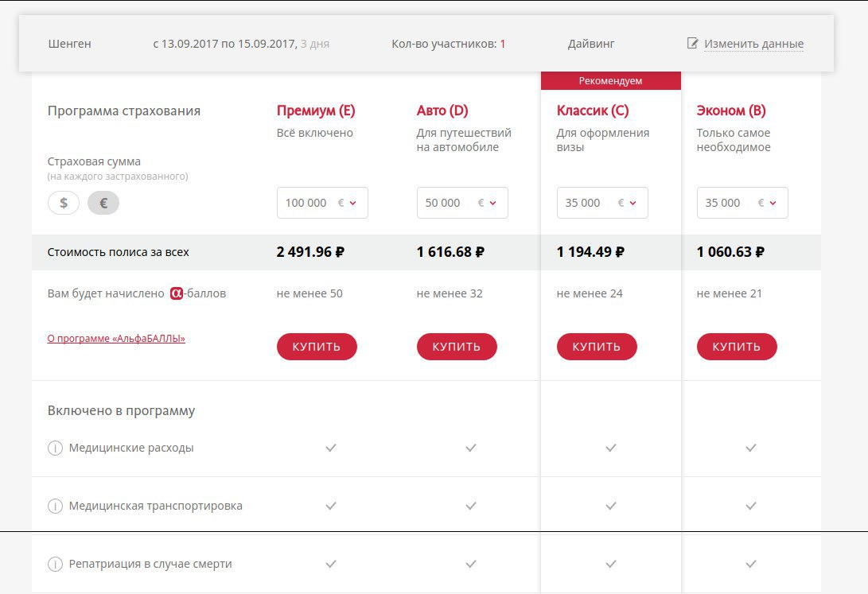Click the Изменить данные link
Image resolution: width=868 pixels, height=594 pixels.
753,45
